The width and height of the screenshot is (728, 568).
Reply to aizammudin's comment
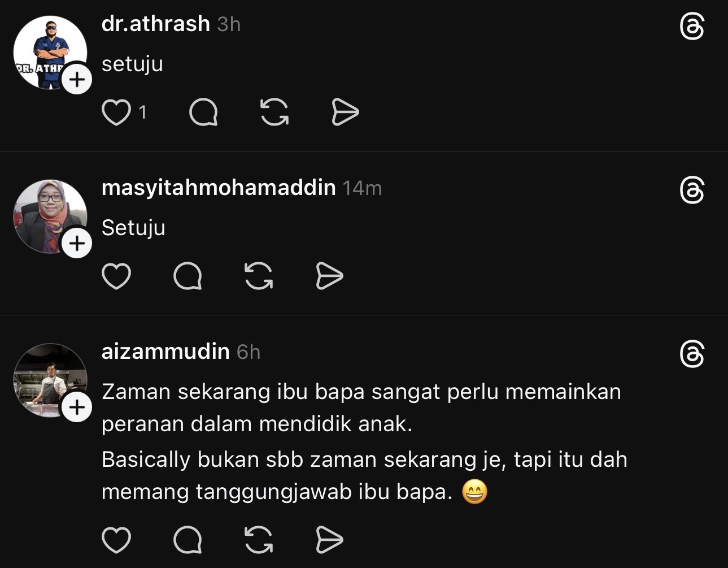click(188, 540)
